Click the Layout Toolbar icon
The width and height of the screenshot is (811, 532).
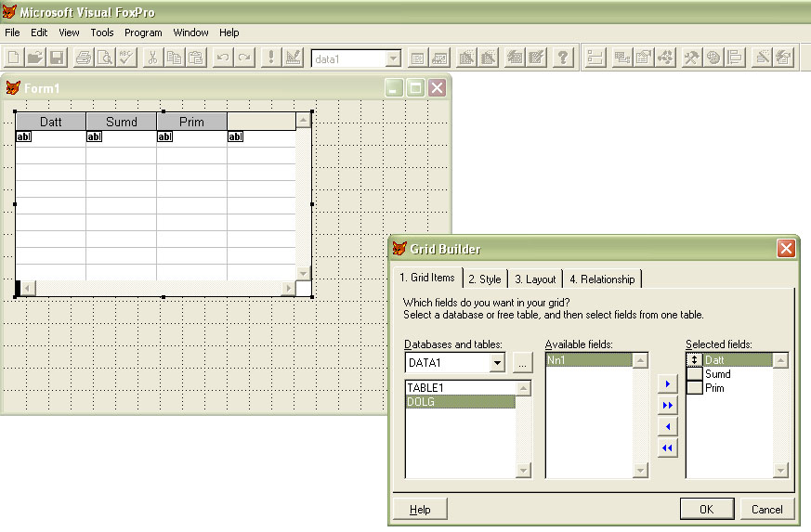pyautogui.click(x=735, y=58)
